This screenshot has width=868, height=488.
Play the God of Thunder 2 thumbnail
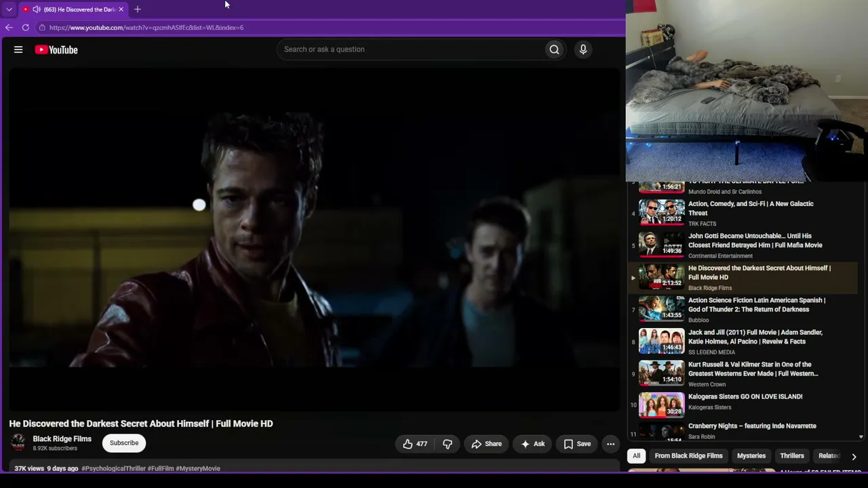661,309
